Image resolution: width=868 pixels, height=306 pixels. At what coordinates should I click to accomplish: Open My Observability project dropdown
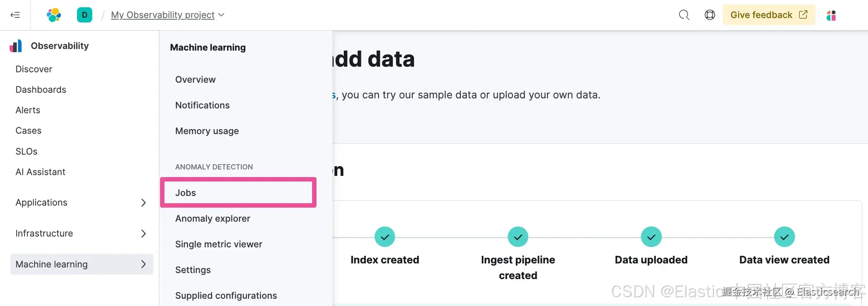tap(167, 15)
